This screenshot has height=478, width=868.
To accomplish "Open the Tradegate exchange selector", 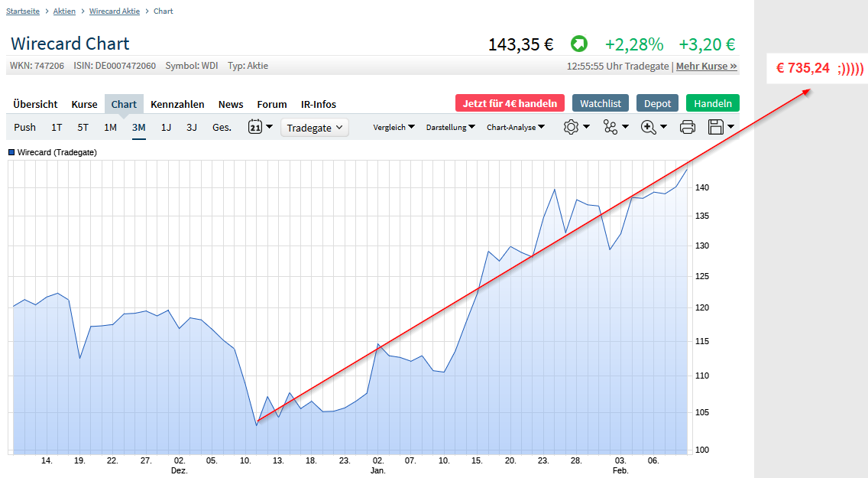I will click(314, 127).
